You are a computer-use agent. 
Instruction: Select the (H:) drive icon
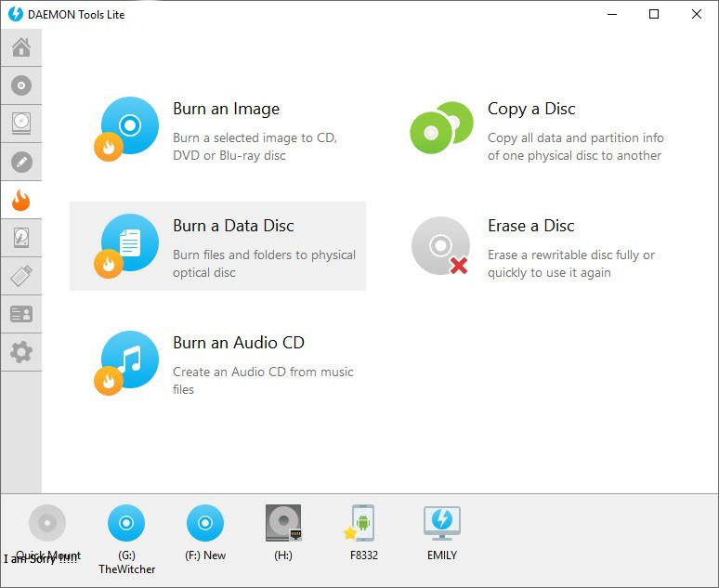click(x=283, y=523)
